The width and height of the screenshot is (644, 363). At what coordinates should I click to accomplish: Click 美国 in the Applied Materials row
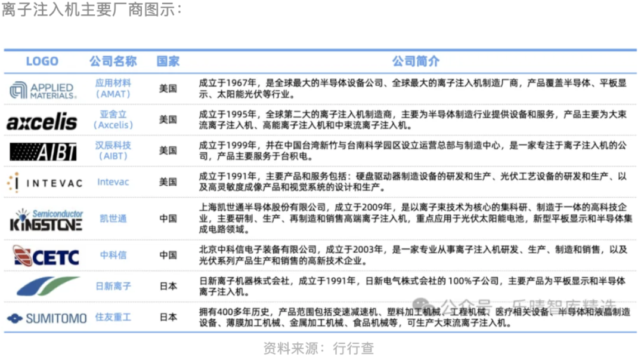click(168, 88)
